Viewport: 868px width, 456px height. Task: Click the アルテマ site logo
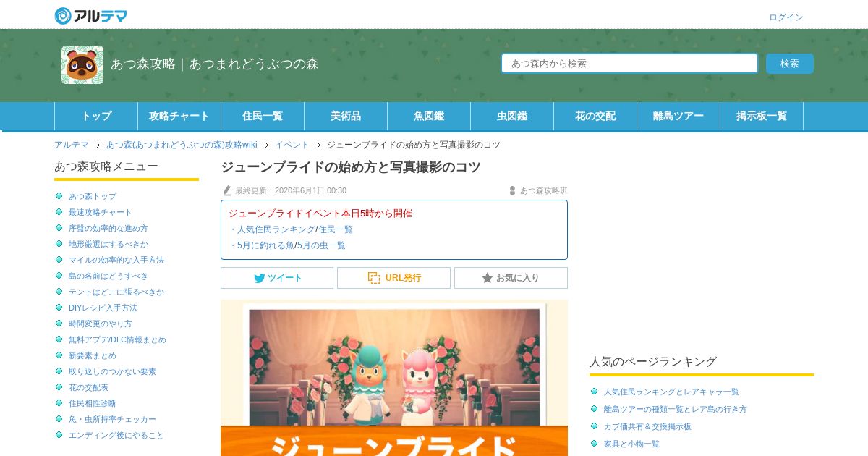[x=90, y=15]
